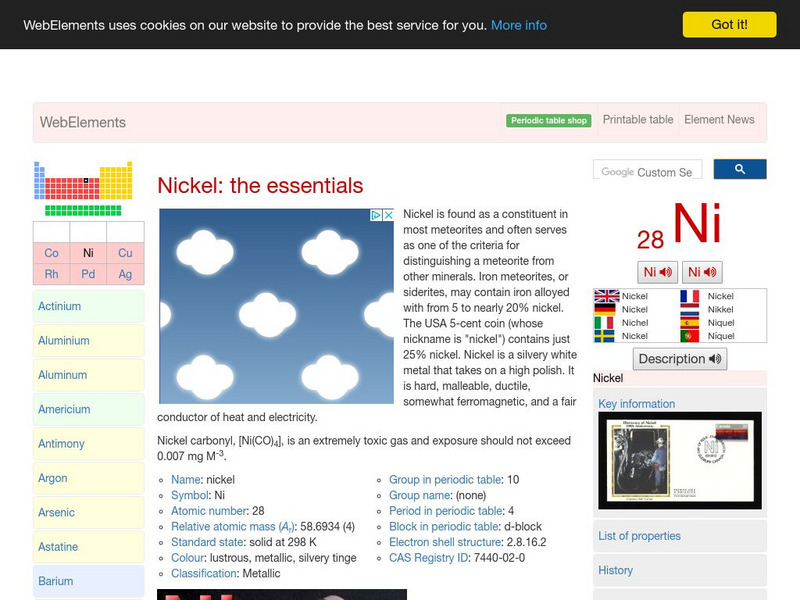Open Astatine from the element list

(89, 547)
